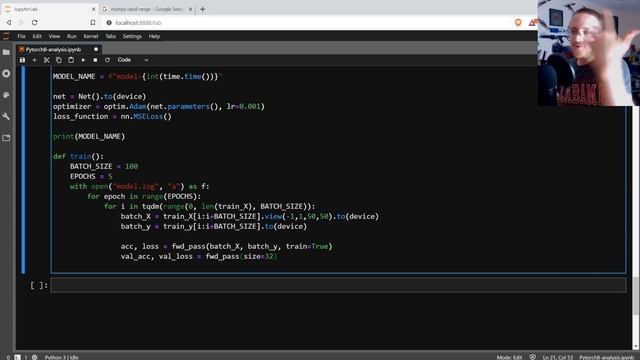640x360 pixels.
Task: Click the 'for epoch in range(EPOCHS):' line
Action: pos(144,196)
